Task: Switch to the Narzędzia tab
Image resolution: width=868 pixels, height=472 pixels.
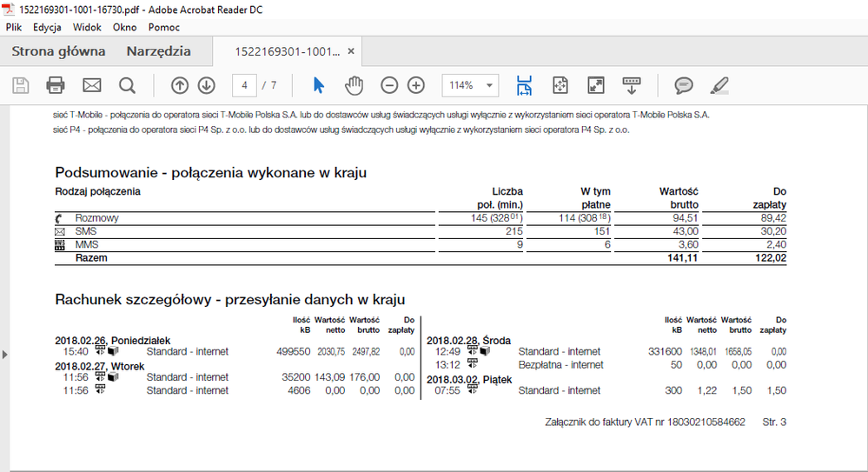Action: click(158, 51)
